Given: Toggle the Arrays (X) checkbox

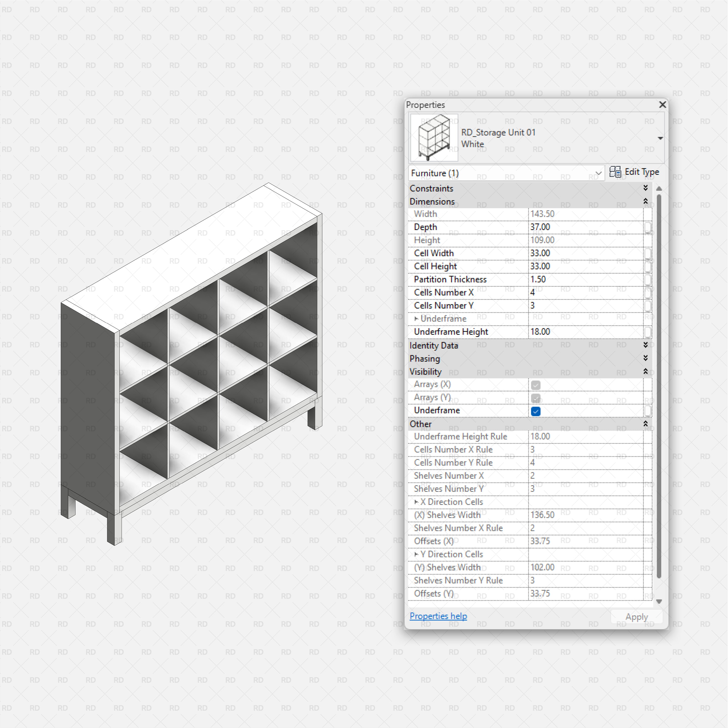Looking at the screenshot, I should tap(536, 385).
